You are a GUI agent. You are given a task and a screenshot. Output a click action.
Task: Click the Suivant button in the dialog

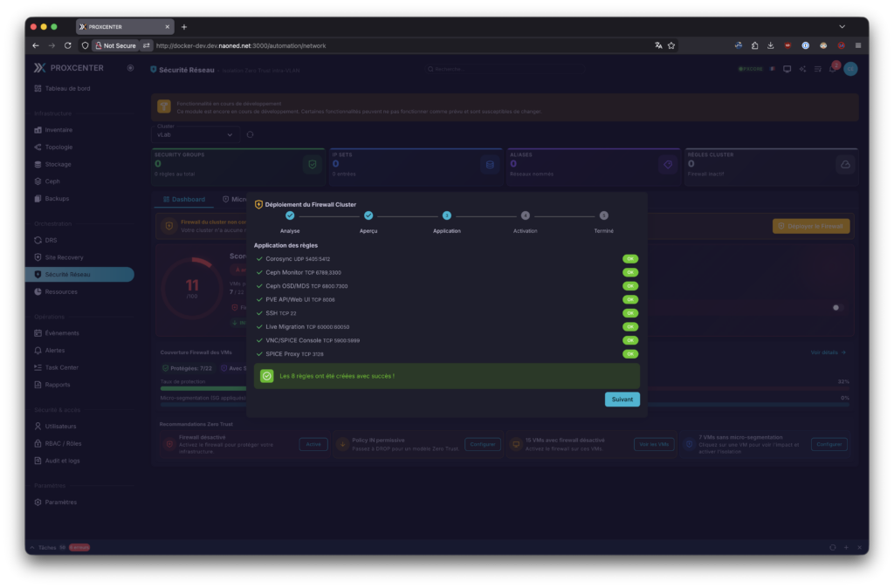tap(622, 400)
